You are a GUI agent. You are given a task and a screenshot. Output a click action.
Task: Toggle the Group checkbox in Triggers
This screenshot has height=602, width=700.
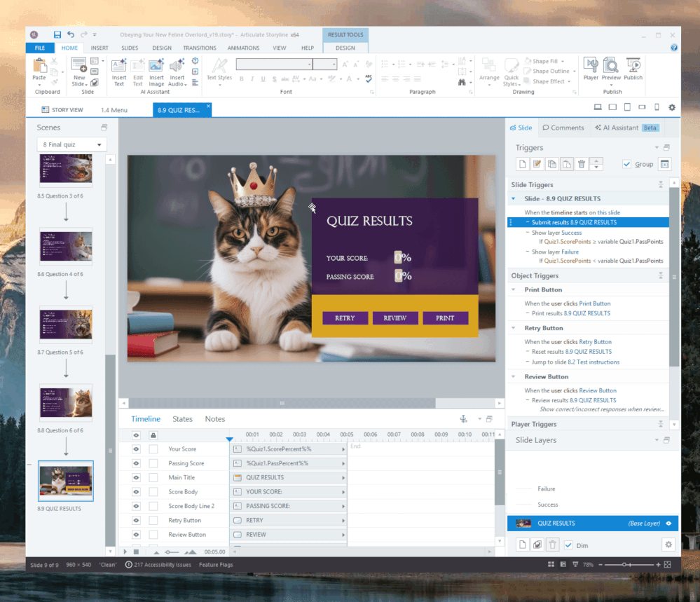[x=626, y=164]
